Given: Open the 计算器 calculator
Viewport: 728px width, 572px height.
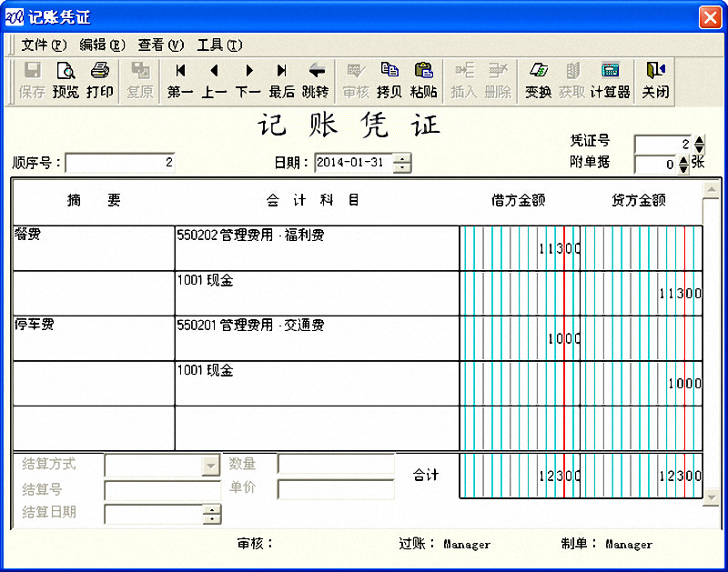Looking at the screenshot, I should tap(610, 81).
